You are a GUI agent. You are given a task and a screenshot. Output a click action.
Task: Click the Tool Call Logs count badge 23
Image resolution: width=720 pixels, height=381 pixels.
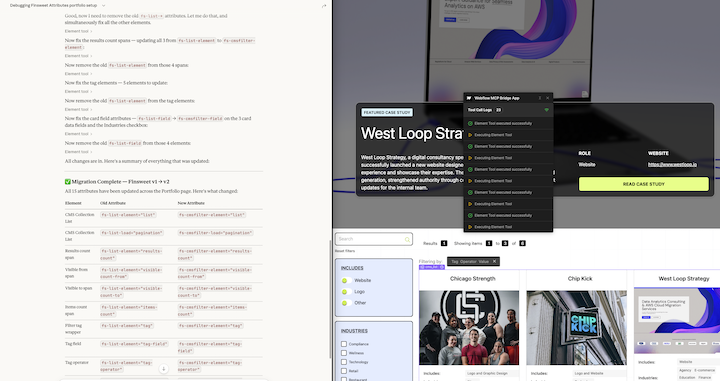498,110
